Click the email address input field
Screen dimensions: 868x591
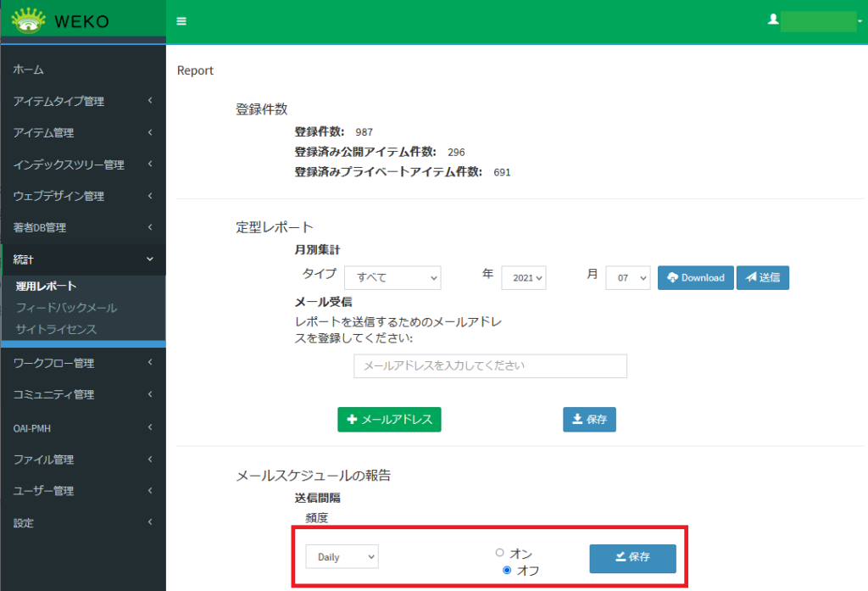(x=490, y=366)
